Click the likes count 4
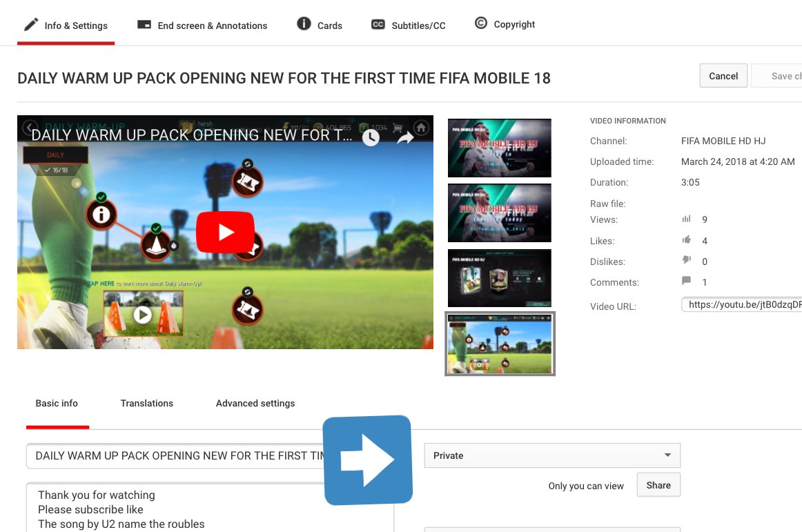Screen dimensions: 802x532 tap(705, 241)
